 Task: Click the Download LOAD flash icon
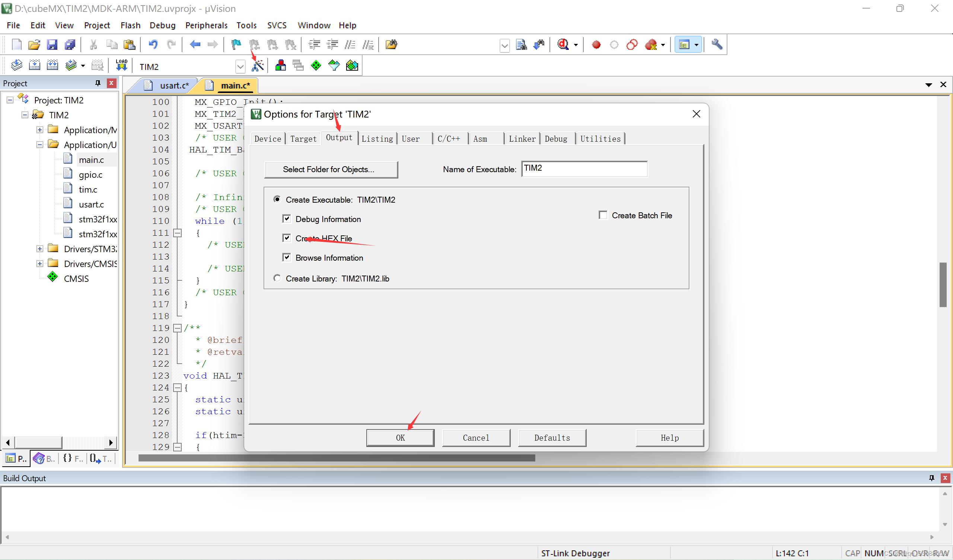click(x=121, y=65)
